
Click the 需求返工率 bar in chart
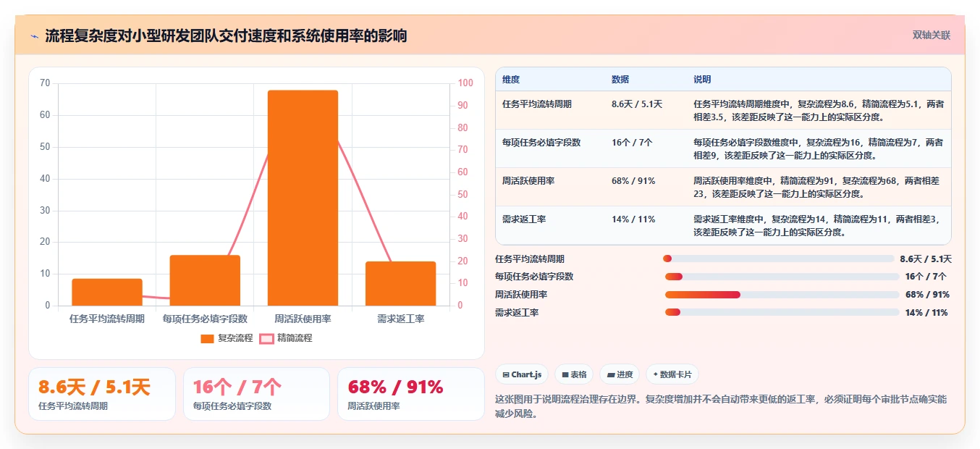click(400, 283)
